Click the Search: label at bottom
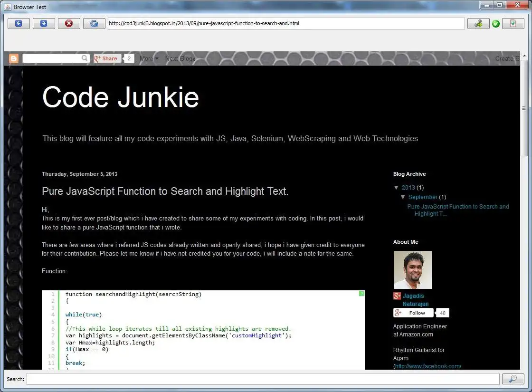 tap(16, 379)
